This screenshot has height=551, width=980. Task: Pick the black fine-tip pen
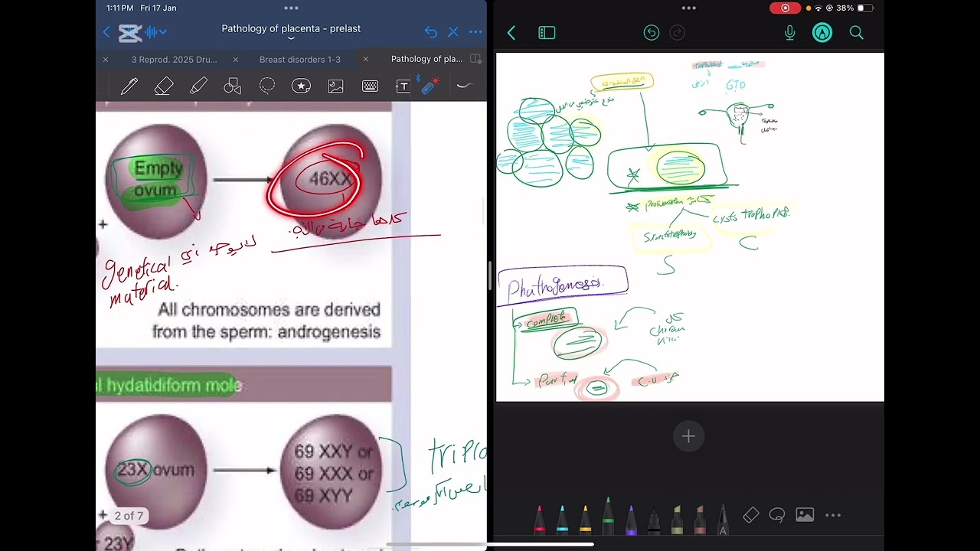pyautogui.click(x=654, y=520)
